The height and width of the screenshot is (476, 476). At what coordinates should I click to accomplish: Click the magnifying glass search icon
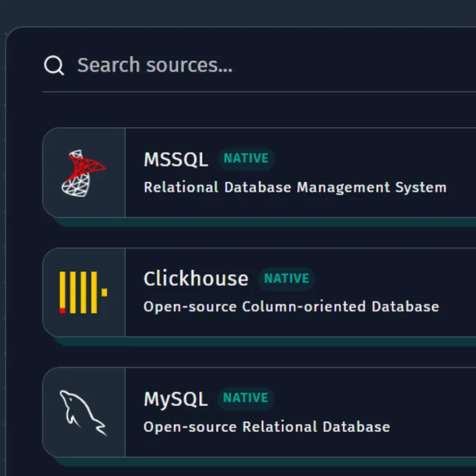click(x=54, y=65)
